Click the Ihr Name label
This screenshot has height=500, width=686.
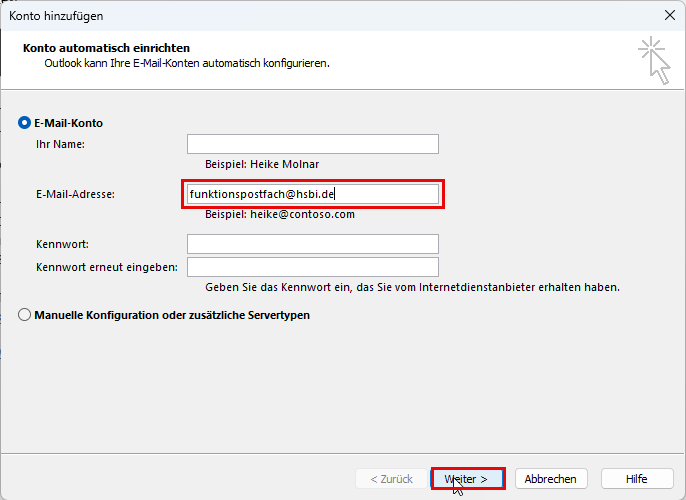point(60,144)
